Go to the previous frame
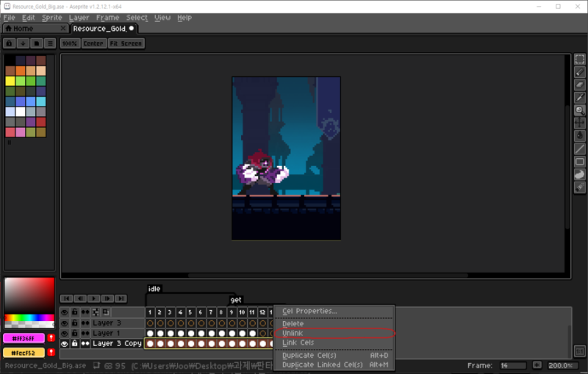The width and height of the screenshot is (588, 374). [x=80, y=298]
